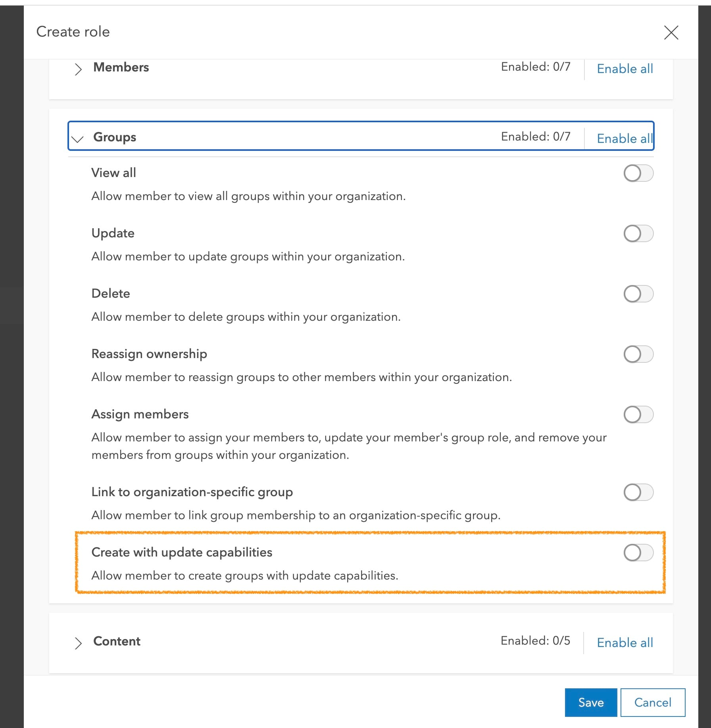Image resolution: width=711 pixels, height=728 pixels.
Task: Enable Create with update capabilities switch
Action: 638,553
